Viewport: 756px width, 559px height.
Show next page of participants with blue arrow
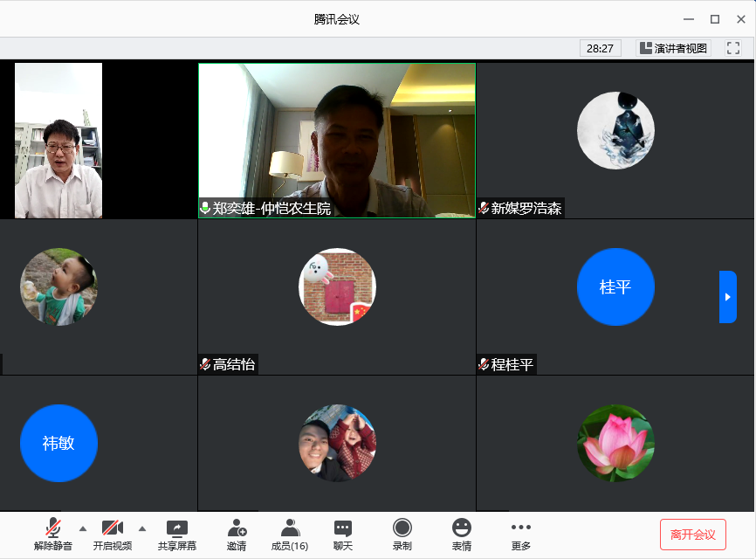coord(727,297)
